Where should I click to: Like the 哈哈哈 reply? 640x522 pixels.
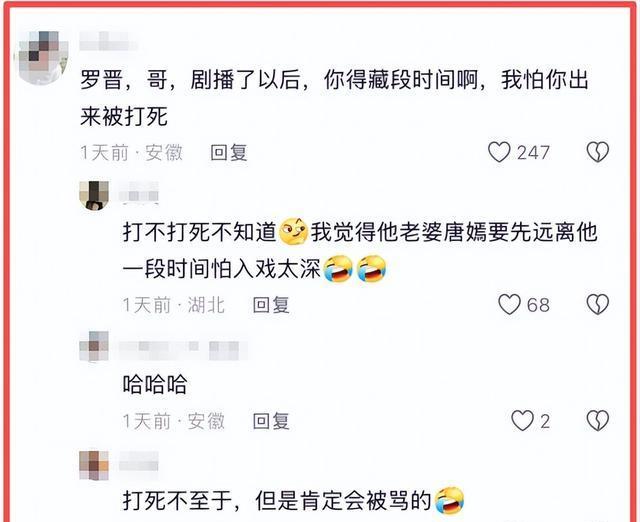pyautogui.click(x=522, y=420)
